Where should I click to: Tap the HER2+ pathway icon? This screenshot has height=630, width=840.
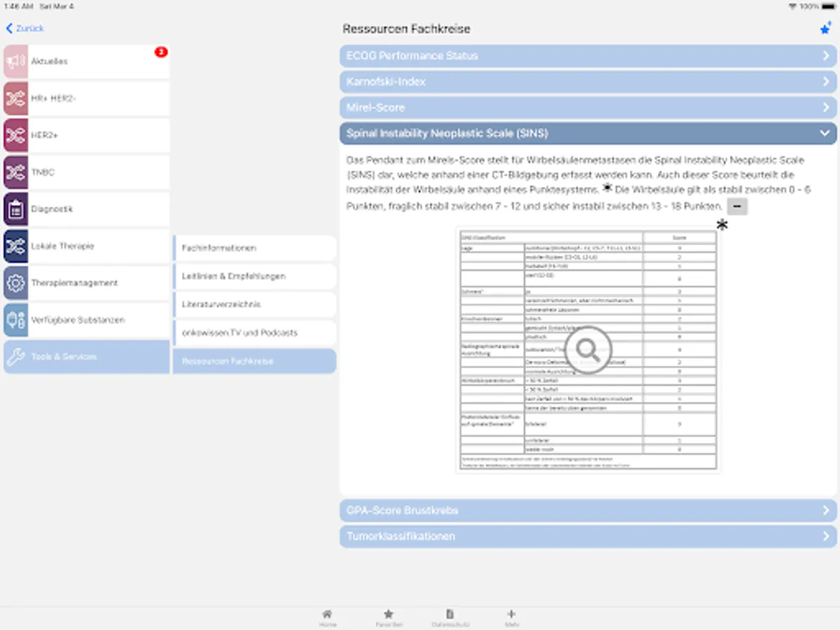click(x=15, y=135)
